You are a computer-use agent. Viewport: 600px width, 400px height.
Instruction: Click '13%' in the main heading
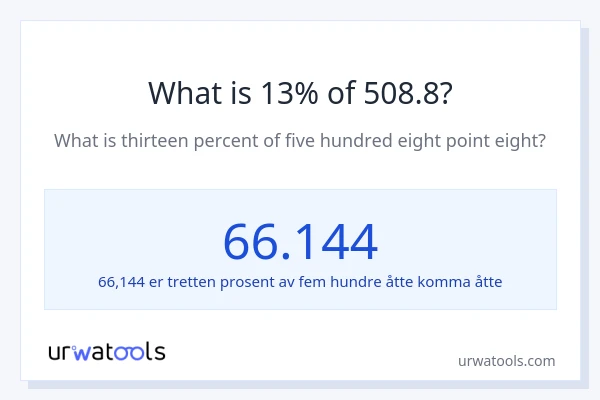click(282, 92)
